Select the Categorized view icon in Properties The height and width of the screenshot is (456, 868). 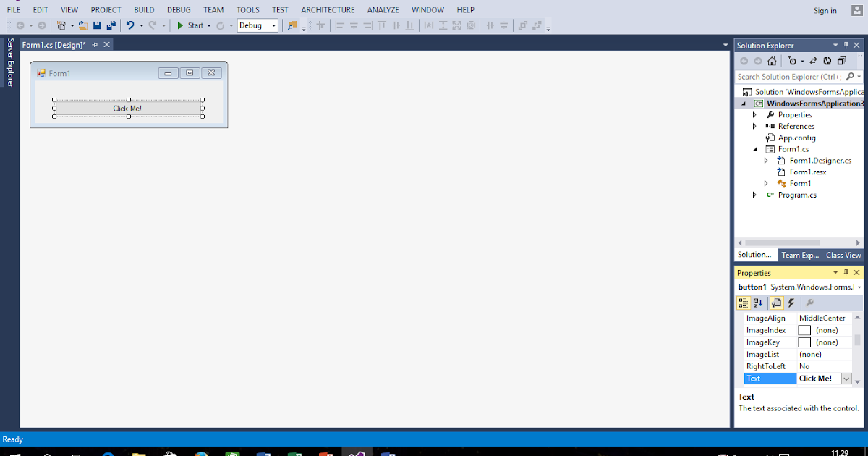click(744, 303)
